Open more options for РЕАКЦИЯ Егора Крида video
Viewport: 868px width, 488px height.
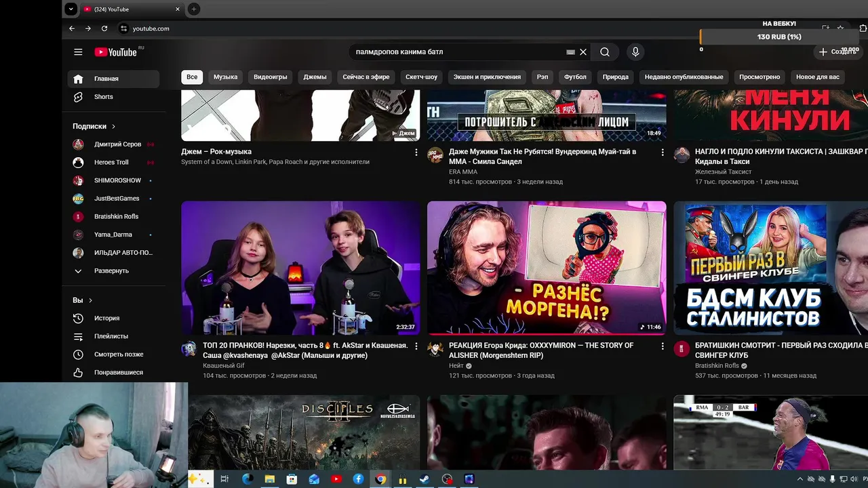663,346
